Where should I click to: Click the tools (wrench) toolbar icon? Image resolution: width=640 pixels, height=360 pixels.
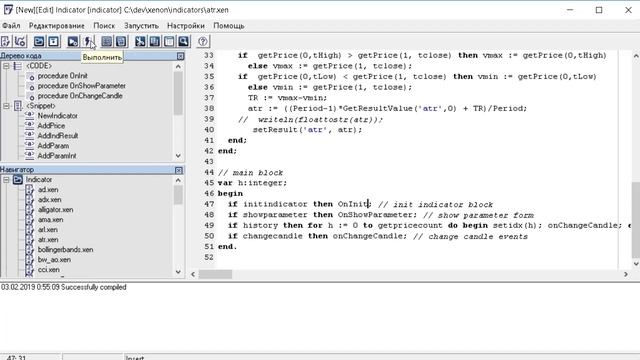pyautogui.click(x=140, y=41)
